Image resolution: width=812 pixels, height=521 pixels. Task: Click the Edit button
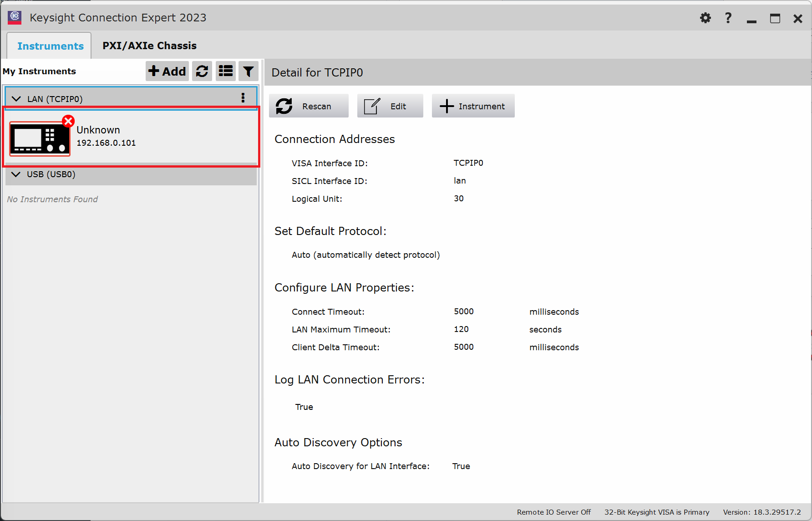390,106
